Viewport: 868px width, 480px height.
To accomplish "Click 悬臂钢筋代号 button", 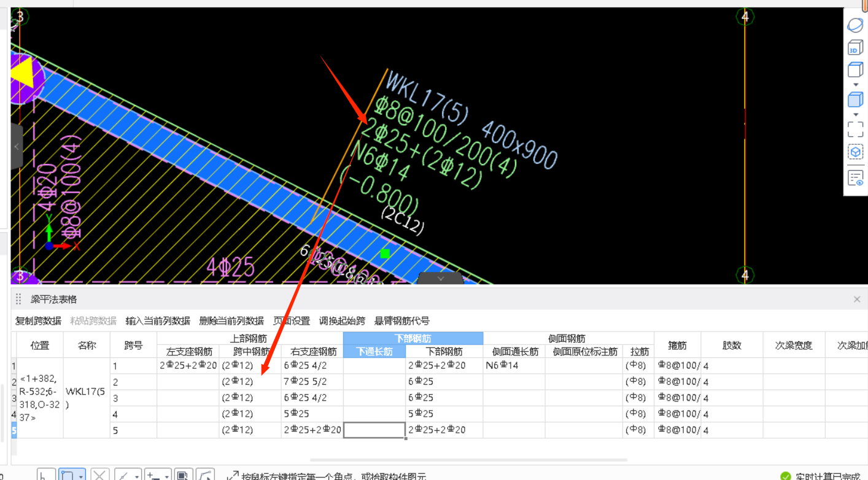I will (402, 321).
